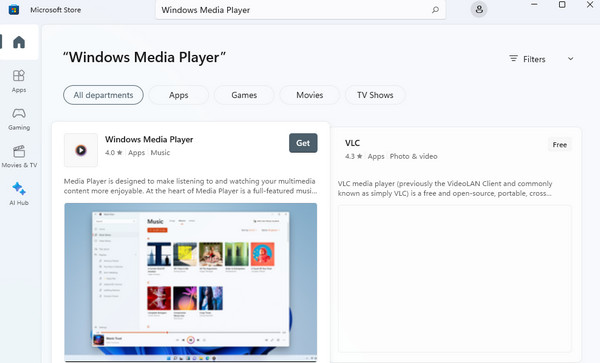Click the Windows Media Player search field
Screen dimensions: 600x363
pyautogui.click(x=300, y=10)
